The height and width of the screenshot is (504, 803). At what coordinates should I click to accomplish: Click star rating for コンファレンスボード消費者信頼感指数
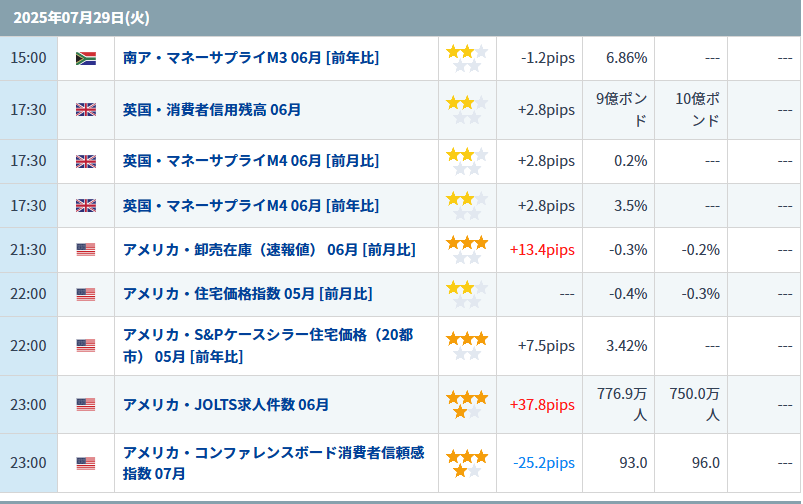(x=467, y=464)
